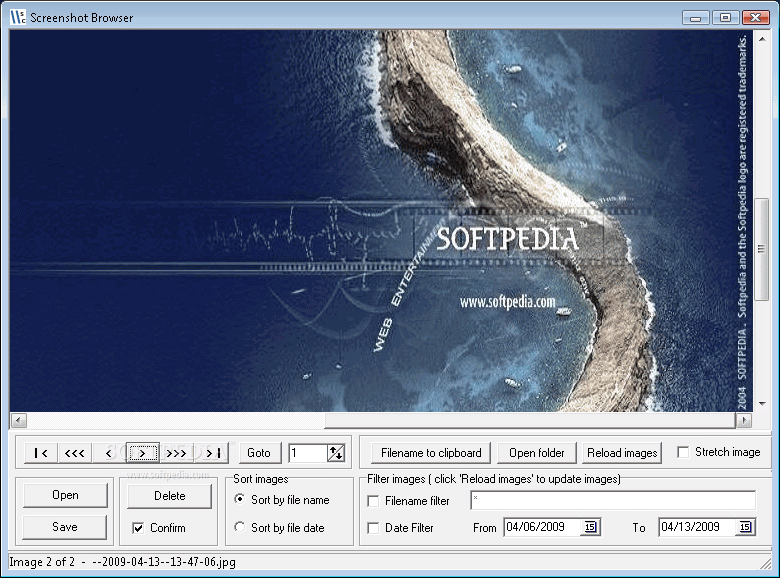Enable the Filename filter checkbox
Viewport: 780px width, 578px height.
click(x=373, y=501)
